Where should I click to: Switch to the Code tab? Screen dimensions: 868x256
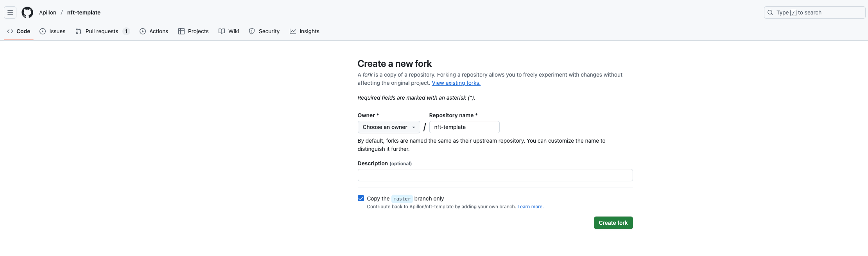pyautogui.click(x=19, y=31)
